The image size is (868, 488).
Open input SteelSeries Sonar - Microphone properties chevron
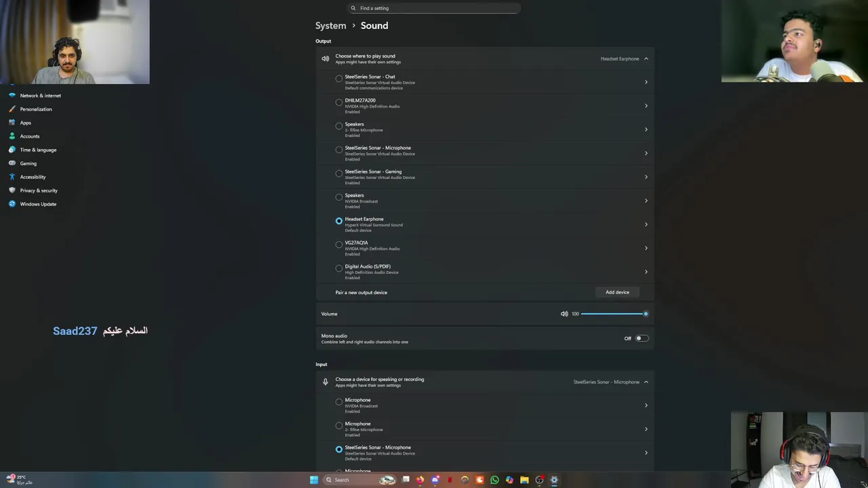click(x=646, y=453)
